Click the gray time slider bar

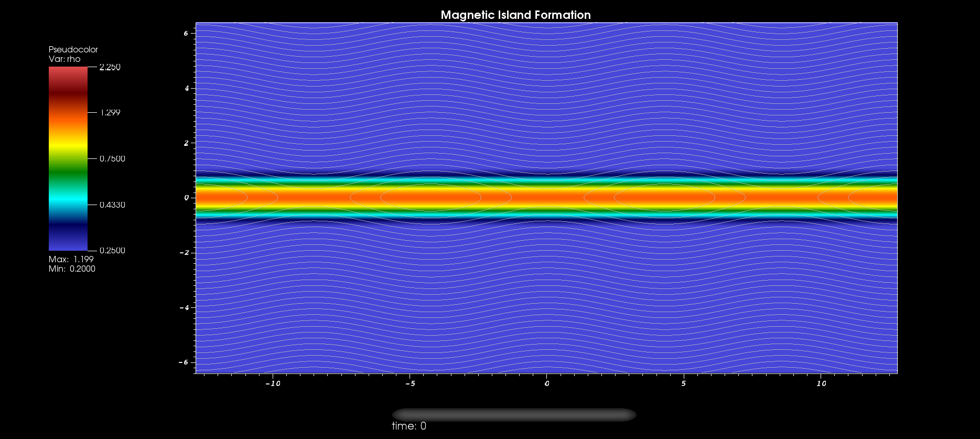click(x=514, y=415)
